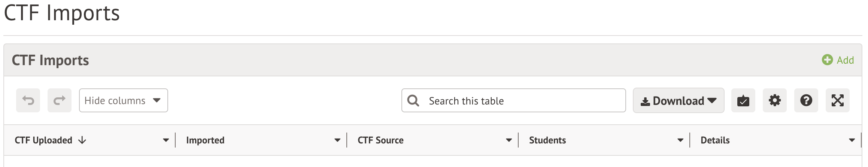Image resolution: width=868 pixels, height=167 pixels.
Task: Click the checkmark clipboard icon button
Action: click(x=743, y=100)
